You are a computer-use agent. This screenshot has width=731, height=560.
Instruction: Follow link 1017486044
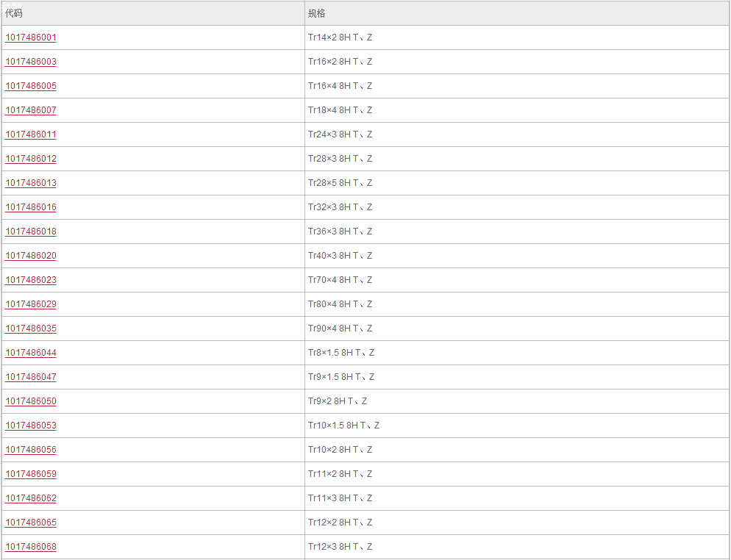pyautogui.click(x=31, y=352)
